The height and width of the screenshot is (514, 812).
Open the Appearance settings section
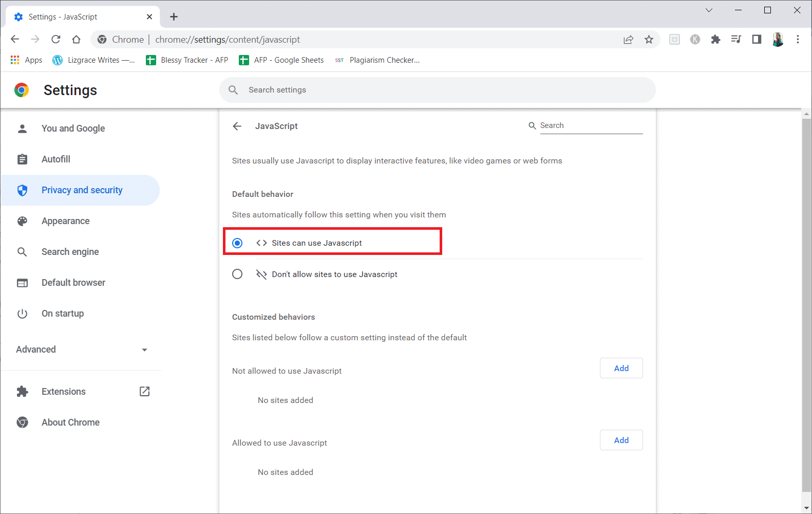coord(65,221)
